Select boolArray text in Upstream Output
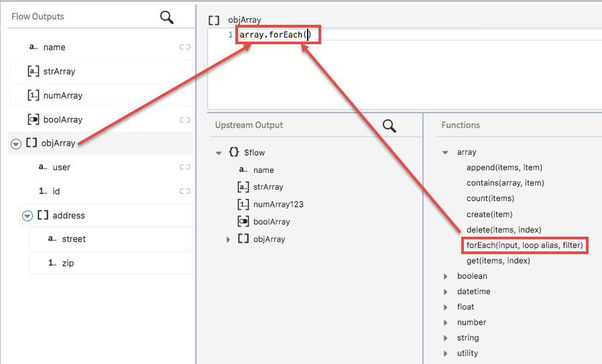602x364 pixels. coord(272,221)
